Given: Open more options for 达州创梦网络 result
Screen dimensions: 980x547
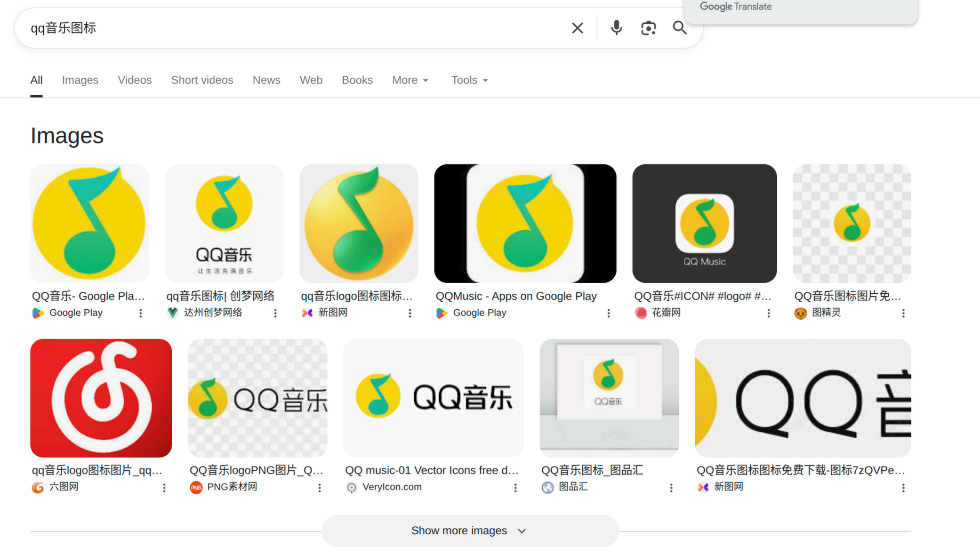Looking at the screenshot, I should coord(275,313).
